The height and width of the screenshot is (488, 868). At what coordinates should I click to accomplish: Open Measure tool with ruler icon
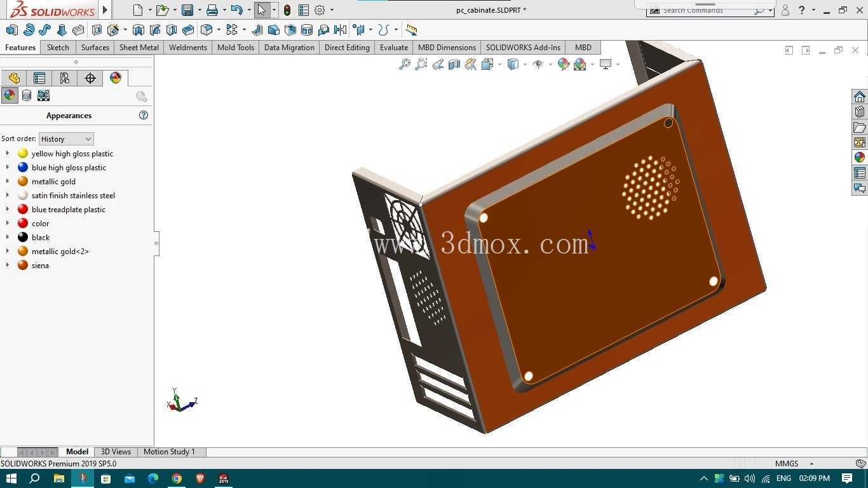tap(411, 30)
